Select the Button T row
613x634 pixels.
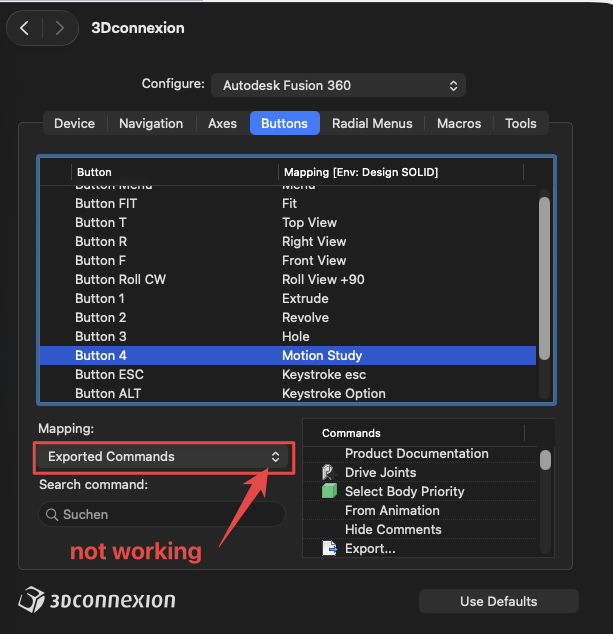point(288,222)
